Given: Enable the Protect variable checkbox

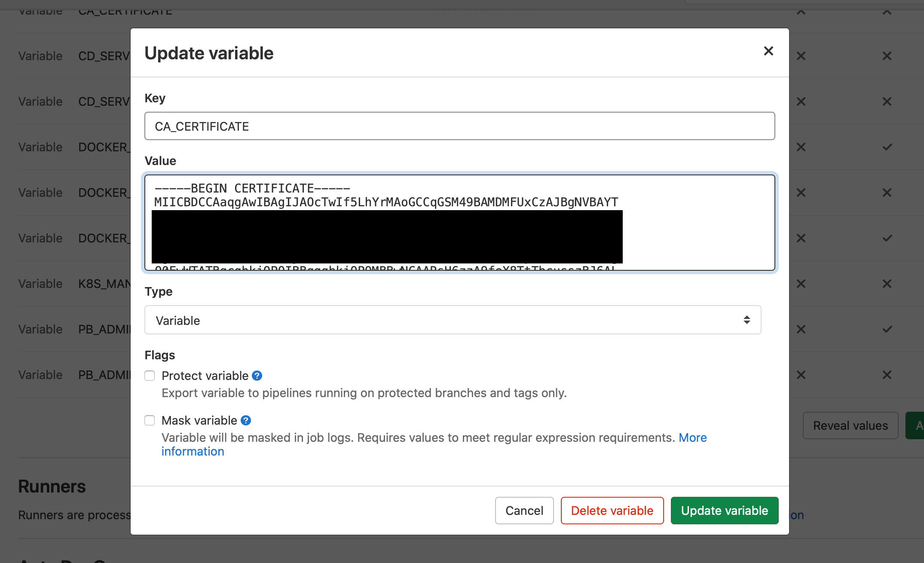Looking at the screenshot, I should click(150, 375).
